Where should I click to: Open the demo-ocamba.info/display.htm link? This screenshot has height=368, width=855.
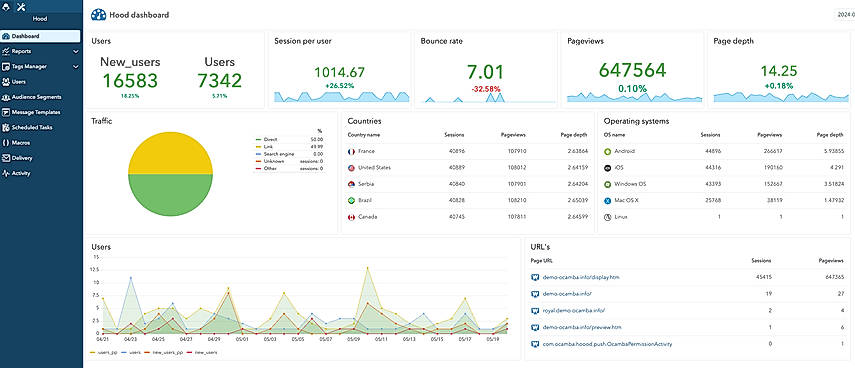pos(581,277)
